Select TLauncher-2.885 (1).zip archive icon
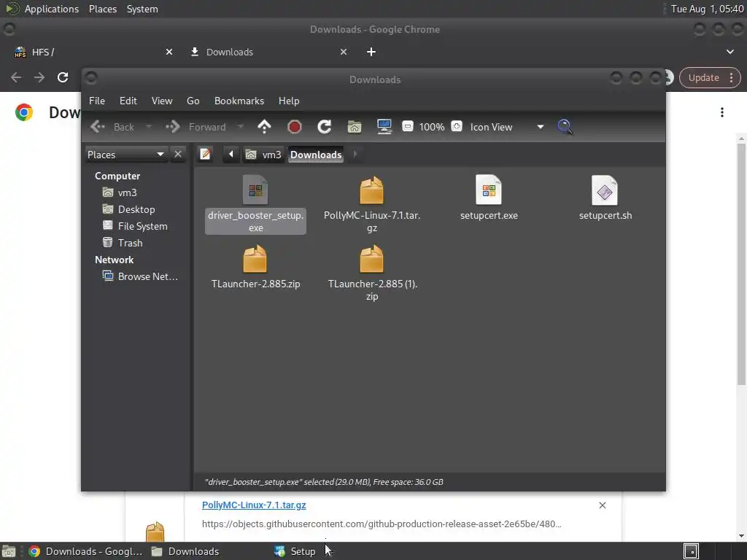747x560 pixels. coord(371,259)
